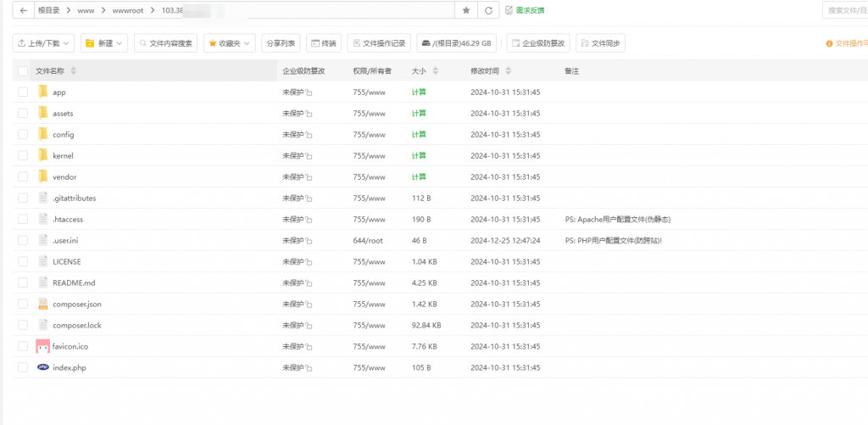
Task: Click the 需求反馈 feedback link
Action: (526, 10)
